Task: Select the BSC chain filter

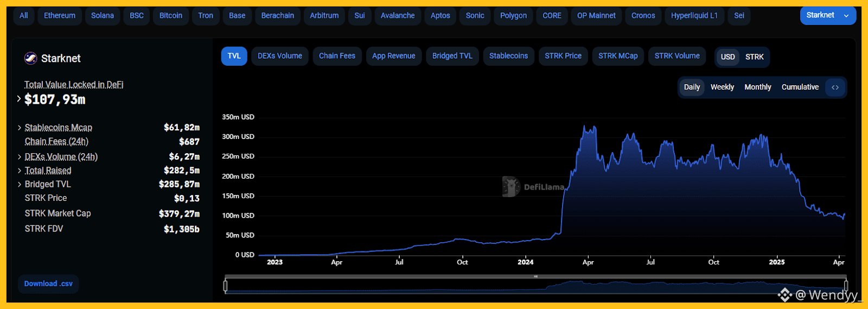Action: coord(137,16)
